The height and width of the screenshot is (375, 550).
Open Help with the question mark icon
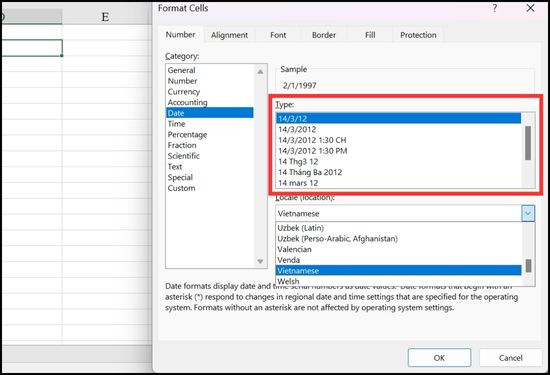pyautogui.click(x=494, y=8)
